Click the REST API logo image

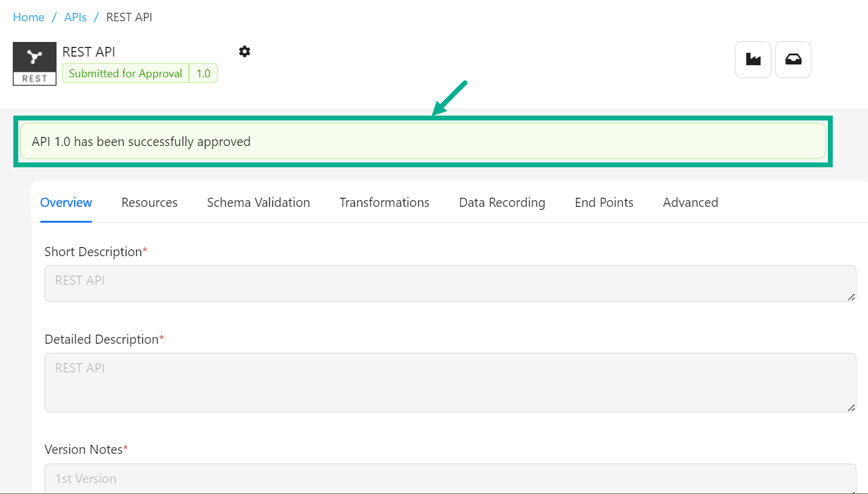tap(35, 64)
